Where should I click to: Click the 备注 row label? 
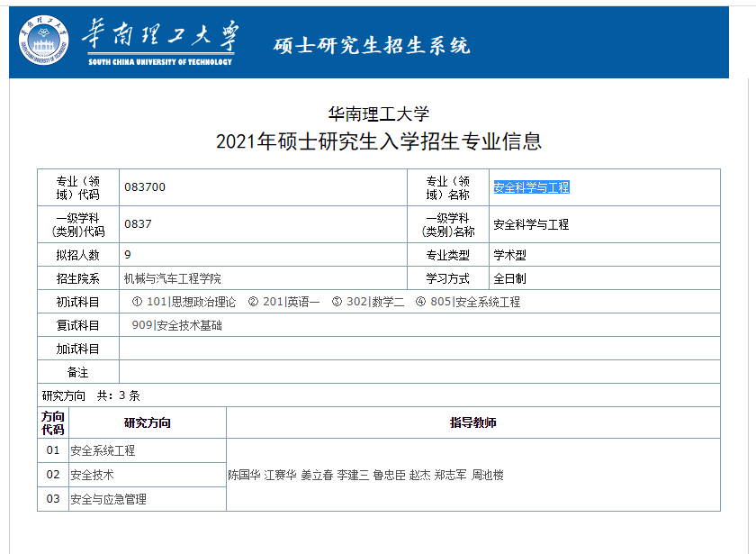click(77, 373)
